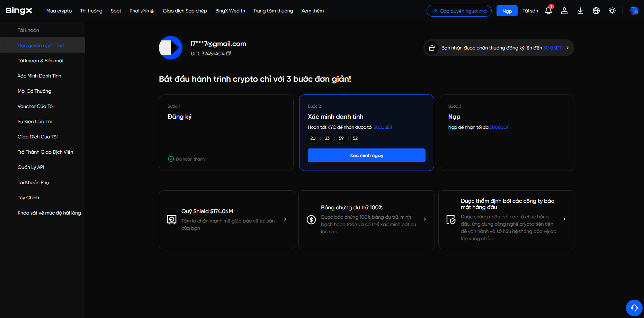The image size is (644, 318).
Task: Click the BingX logo
Action: click(19, 11)
